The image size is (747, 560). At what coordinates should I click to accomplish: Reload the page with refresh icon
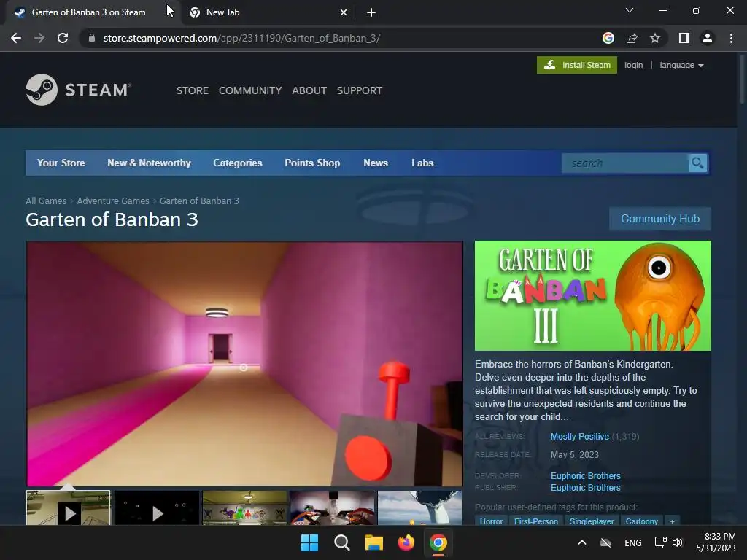pos(63,38)
